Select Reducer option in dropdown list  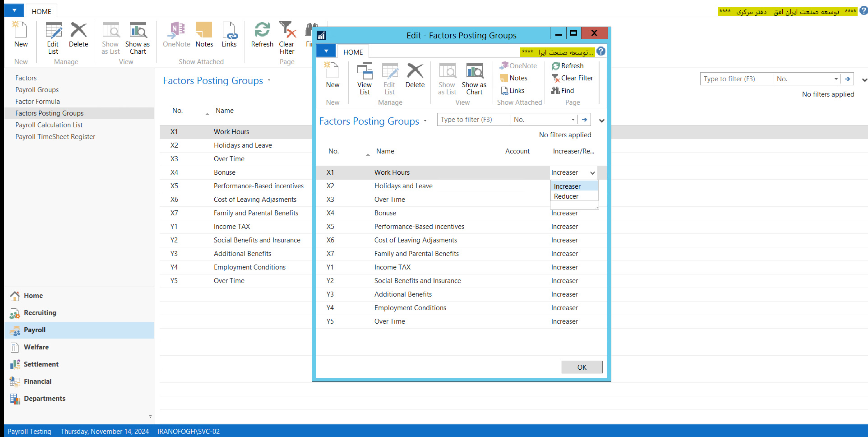pyautogui.click(x=574, y=196)
